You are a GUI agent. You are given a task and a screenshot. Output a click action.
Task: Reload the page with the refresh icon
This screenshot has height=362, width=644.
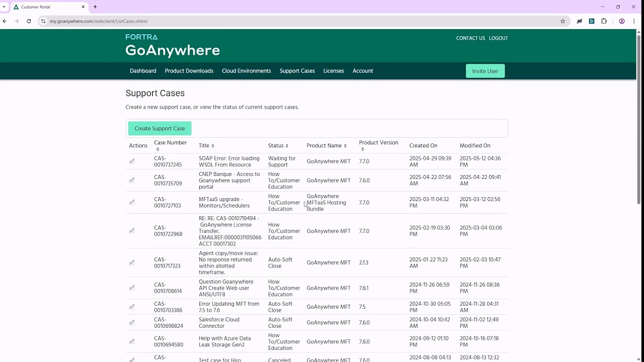click(29, 21)
